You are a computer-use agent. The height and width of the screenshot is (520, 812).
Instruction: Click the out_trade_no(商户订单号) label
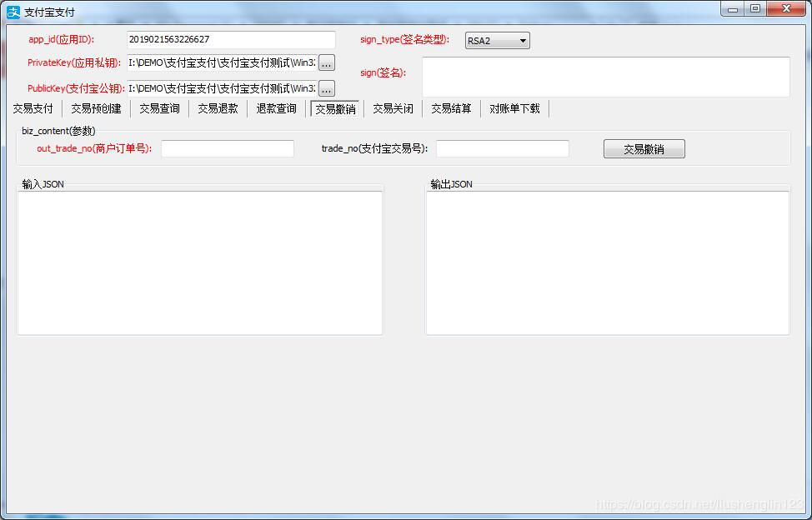click(x=94, y=148)
